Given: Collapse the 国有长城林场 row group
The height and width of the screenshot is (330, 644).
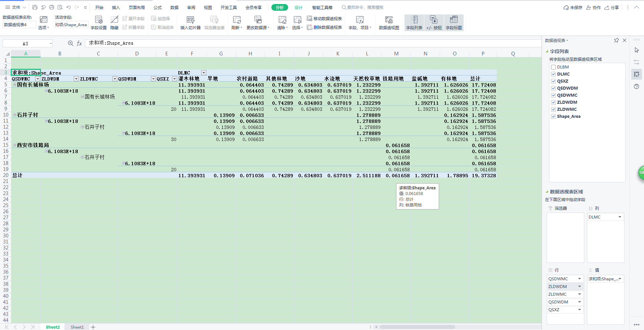Looking at the screenshot, I should (x=15, y=85).
